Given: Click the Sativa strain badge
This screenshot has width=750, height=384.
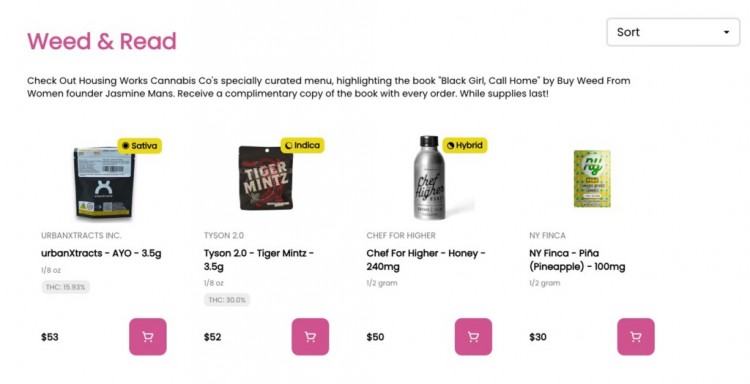Looking at the screenshot, I should [140, 145].
